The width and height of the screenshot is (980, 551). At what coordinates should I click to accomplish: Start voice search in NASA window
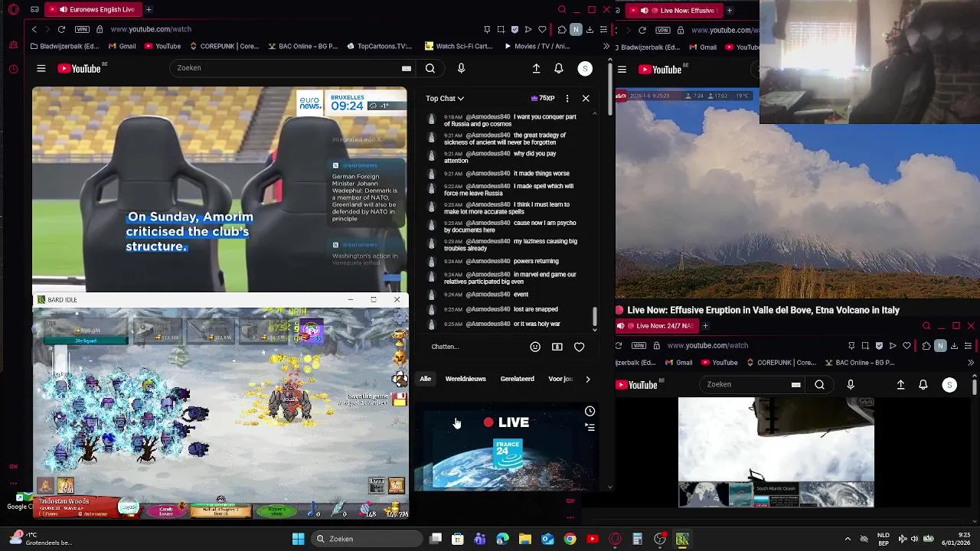click(x=851, y=385)
